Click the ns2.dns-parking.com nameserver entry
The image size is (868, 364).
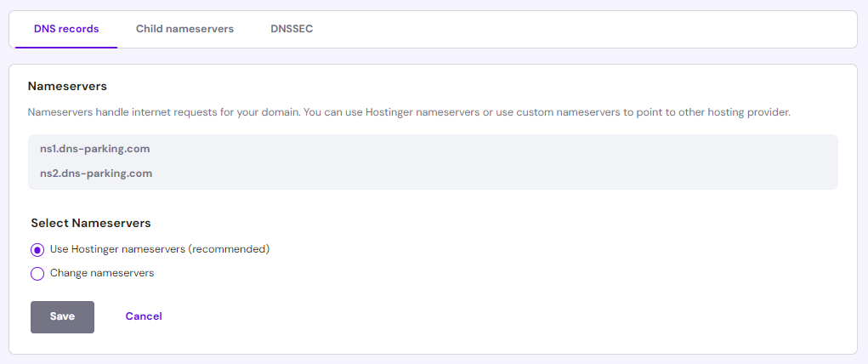[96, 173]
